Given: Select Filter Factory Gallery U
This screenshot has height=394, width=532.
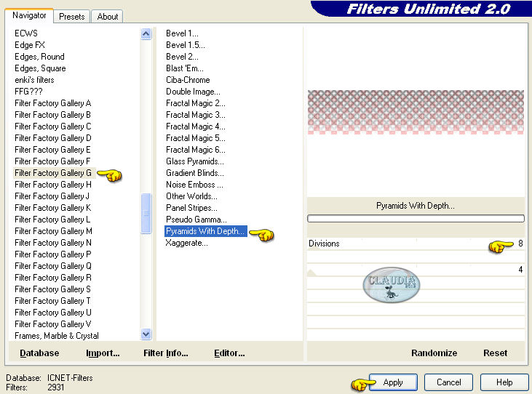Looking at the screenshot, I should point(53,313).
